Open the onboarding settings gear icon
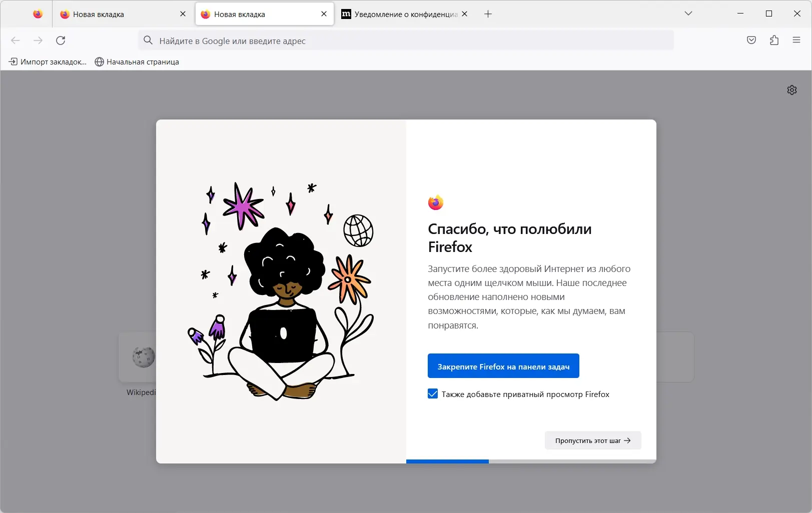 [x=792, y=90]
